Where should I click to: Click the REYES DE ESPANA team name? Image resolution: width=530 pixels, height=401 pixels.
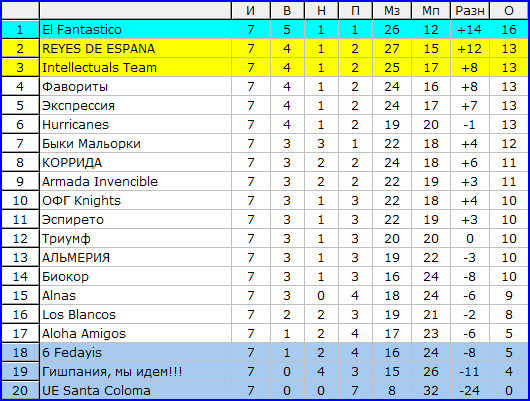pos(98,49)
